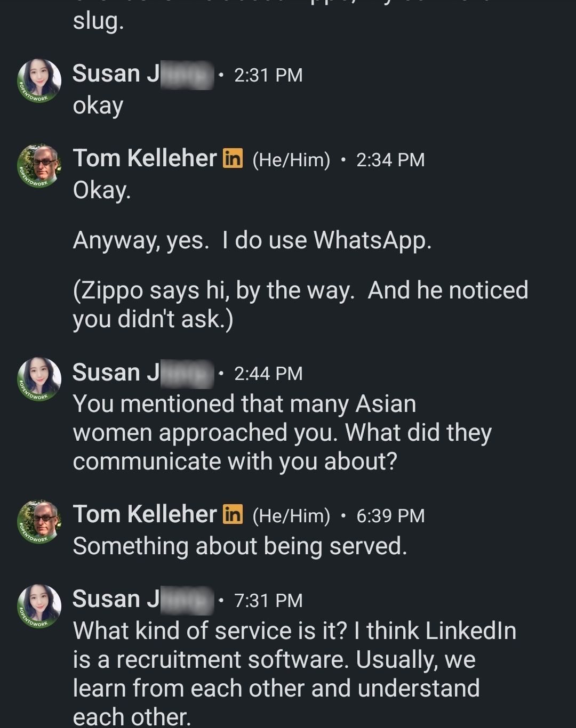576x728 pixels.
Task: Click LinkedIn Premium badge on Tom's 6:39 PM message
Action: pyautogui.click(x=233, y=514)
